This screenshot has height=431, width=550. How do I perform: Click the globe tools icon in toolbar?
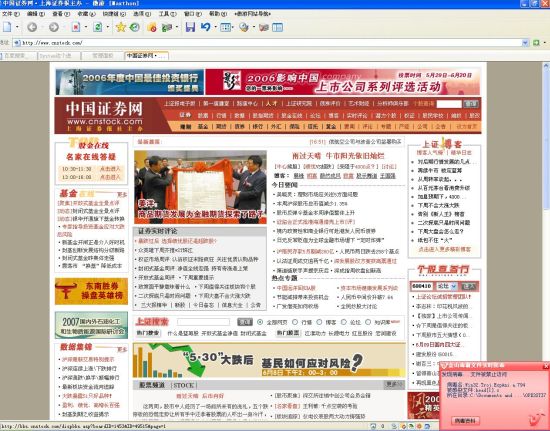pos(244,27)
